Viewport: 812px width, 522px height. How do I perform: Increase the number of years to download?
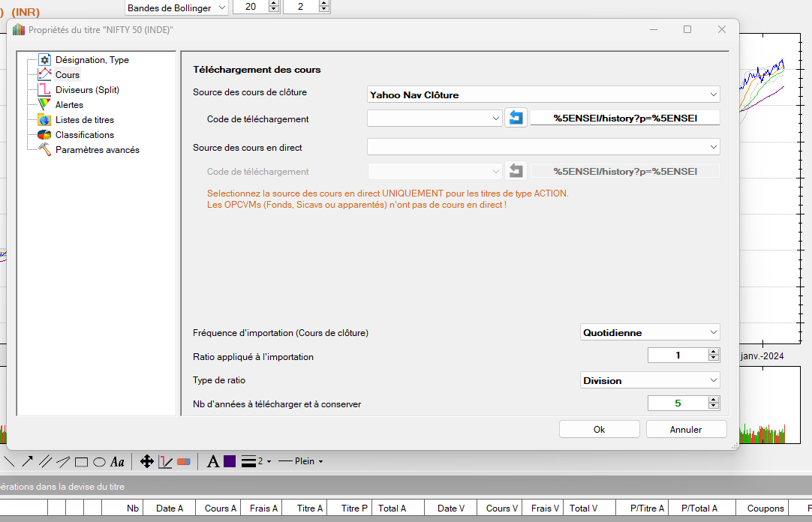[713, 400]
